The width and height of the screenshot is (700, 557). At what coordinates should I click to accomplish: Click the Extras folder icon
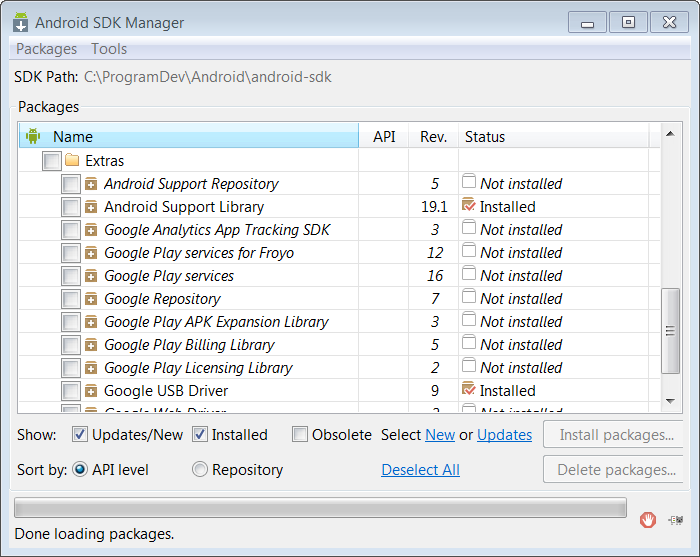pos(72,161)
